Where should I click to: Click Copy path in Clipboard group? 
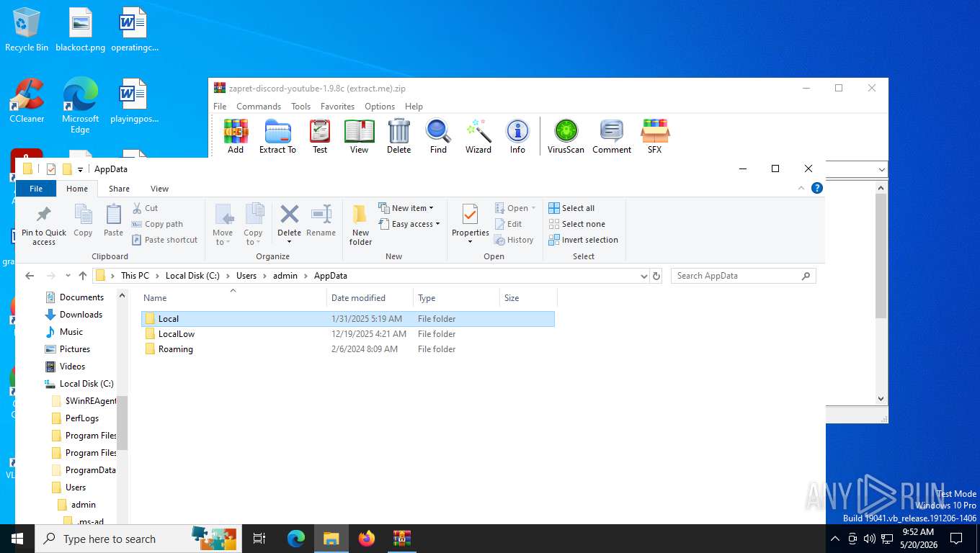tap(157, 224)
